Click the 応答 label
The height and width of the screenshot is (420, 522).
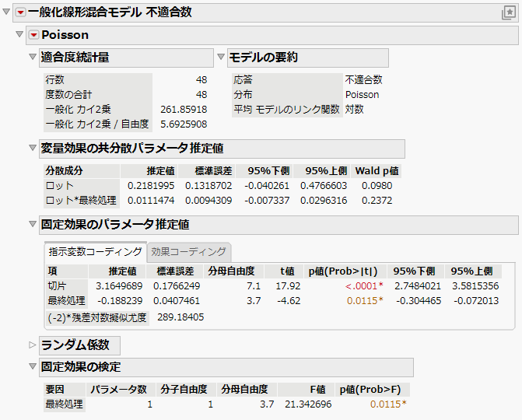(243, 80)
